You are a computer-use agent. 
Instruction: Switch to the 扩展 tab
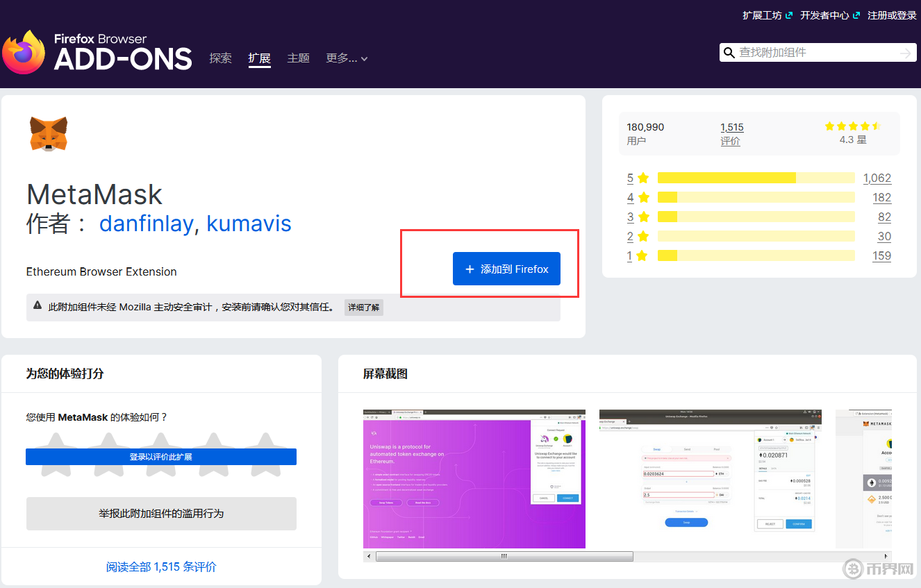(259, 58)
